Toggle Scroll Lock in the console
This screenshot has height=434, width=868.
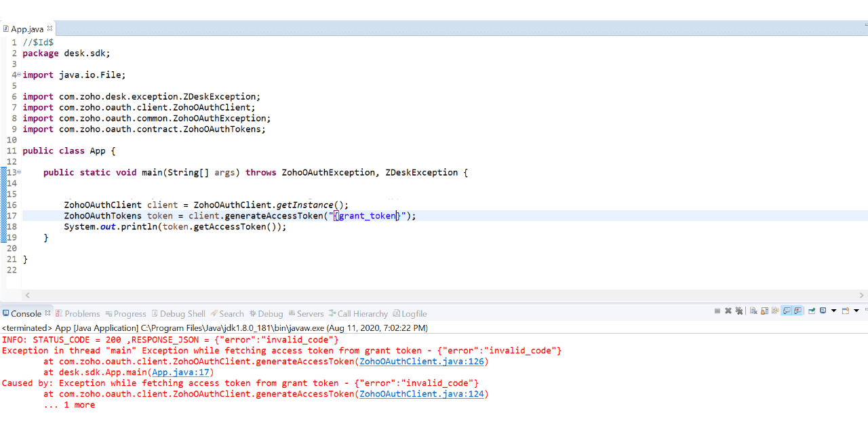pyautogui.click(x=764, y=311)
